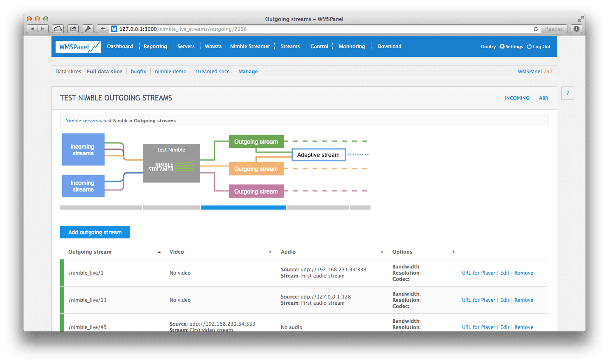
Task: Open URL for Player for /nimble_live/45
Action: pos(478,327)
